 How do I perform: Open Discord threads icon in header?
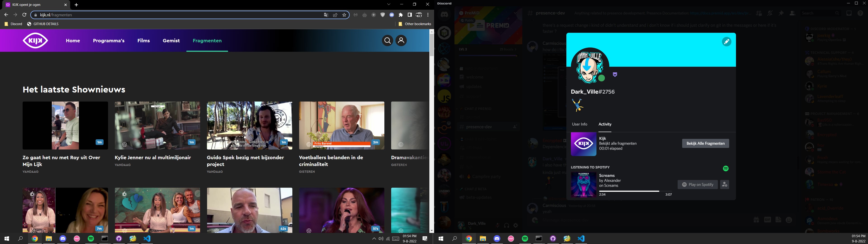click(759, 13)
